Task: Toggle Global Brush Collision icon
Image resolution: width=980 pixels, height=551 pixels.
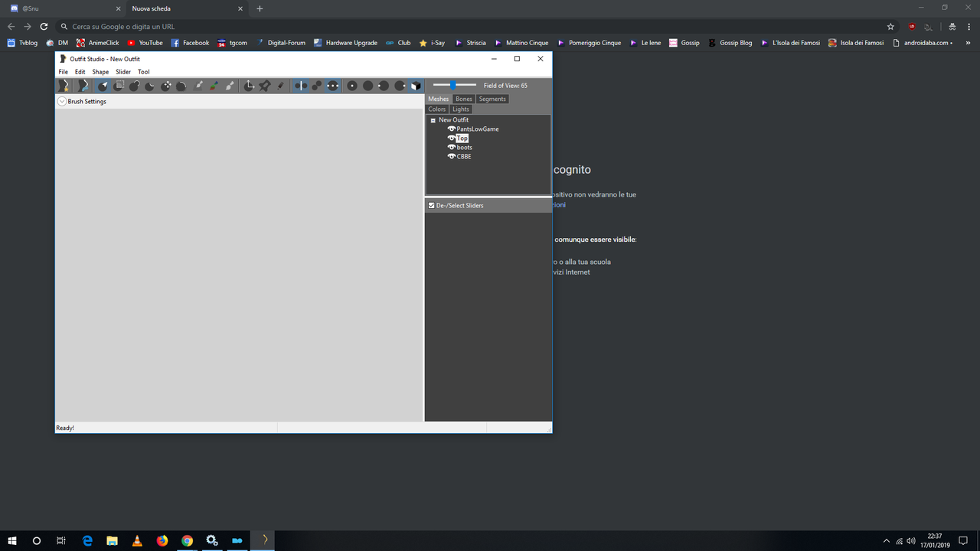Action: 333,86
